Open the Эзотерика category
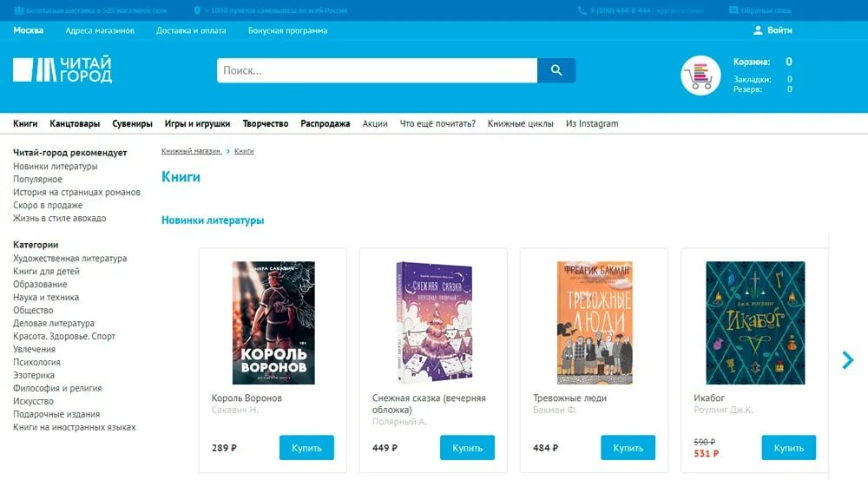The image size is (868, 480). [34, 375]
